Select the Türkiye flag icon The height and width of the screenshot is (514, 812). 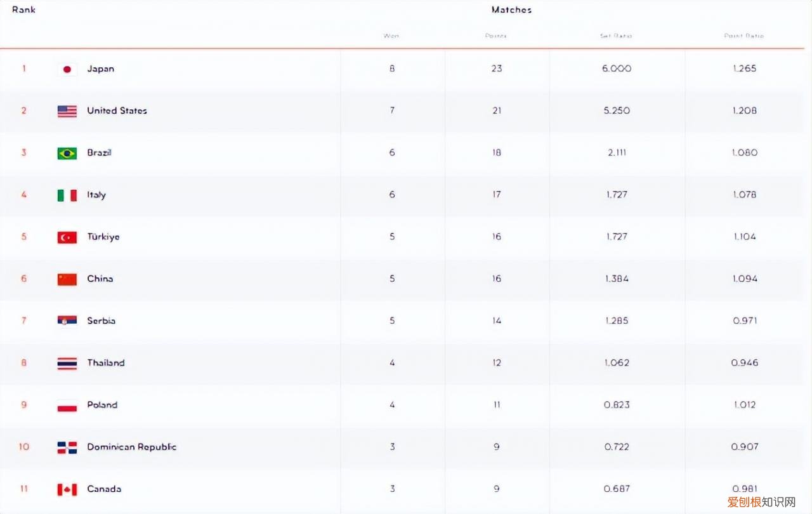click(x=67, y=237)
